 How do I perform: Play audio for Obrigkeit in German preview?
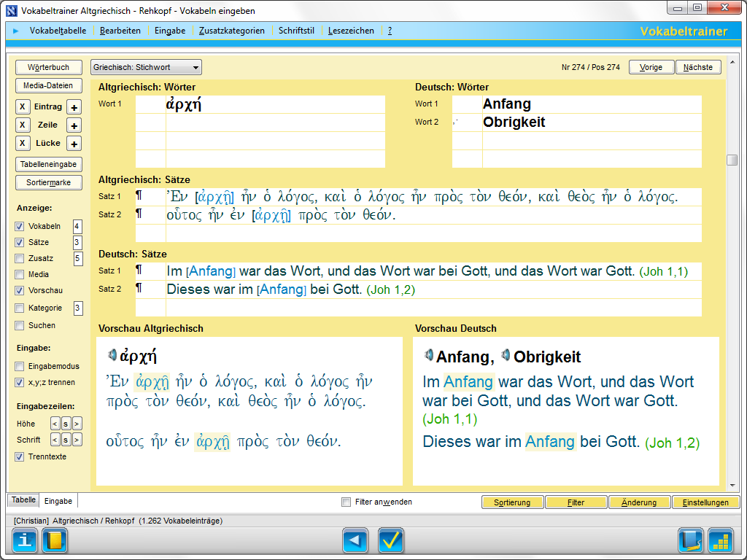[x=506, y=355]
